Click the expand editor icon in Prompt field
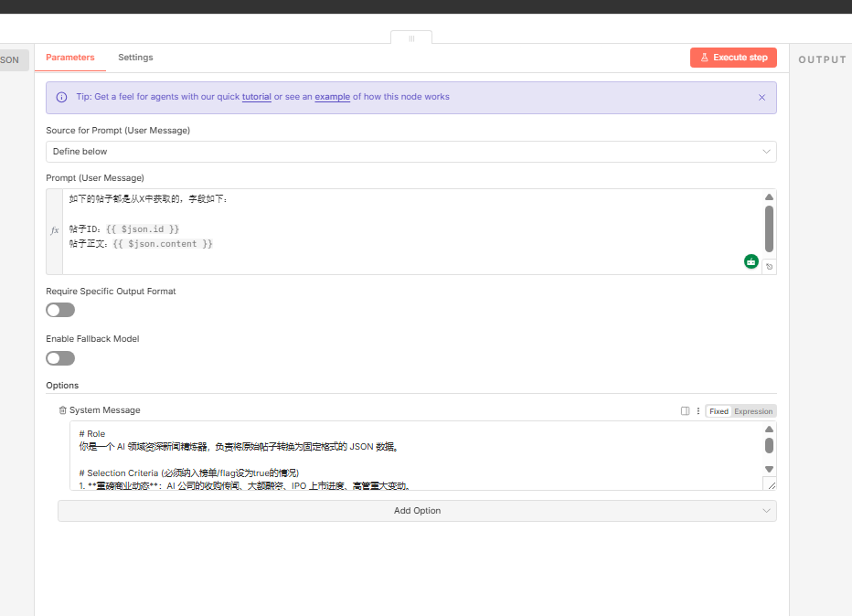Image resolution: width=852 pixels, height=616 pixels. [770, 267]
